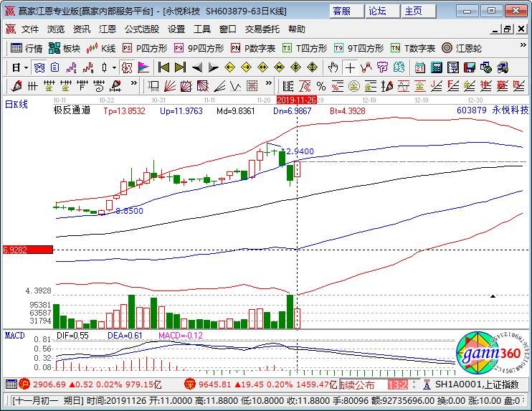Click the 日K线 chart label

(16, 104)
